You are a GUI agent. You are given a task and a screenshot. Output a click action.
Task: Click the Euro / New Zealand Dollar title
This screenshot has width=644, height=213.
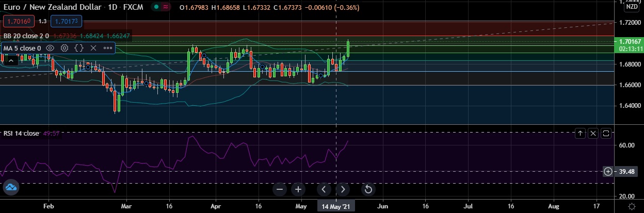click(x=53, y=8)
